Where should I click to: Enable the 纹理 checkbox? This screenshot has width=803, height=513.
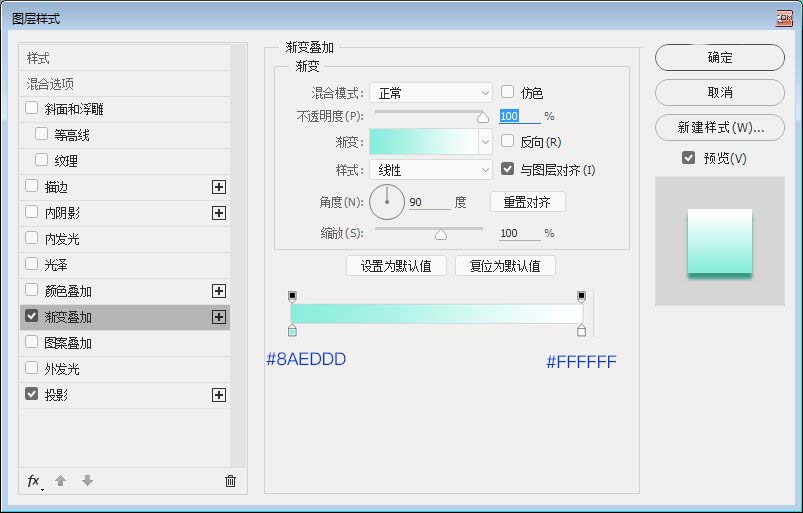(x=41, y=160)
